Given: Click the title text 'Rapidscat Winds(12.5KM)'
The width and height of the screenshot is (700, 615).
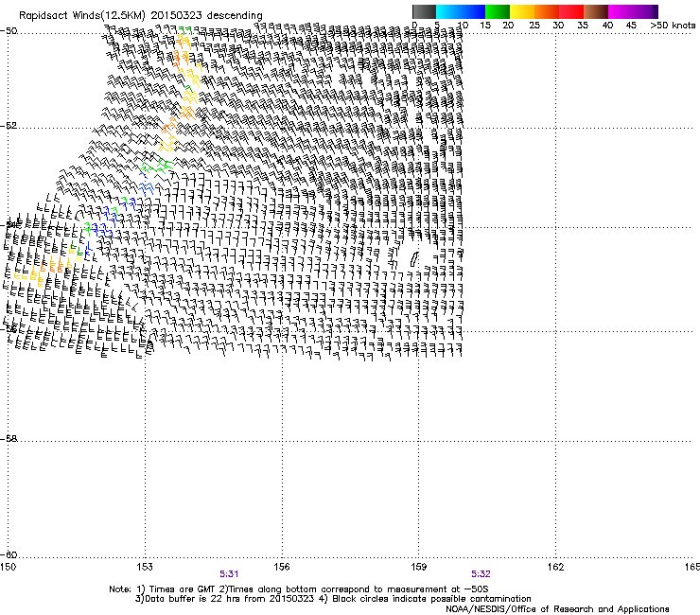Looking at the screenshot, I should [82, 16].
